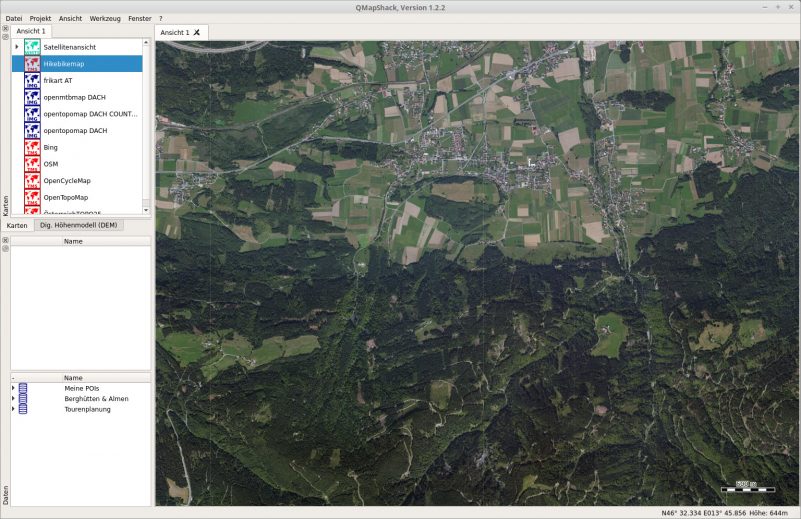
Task: Click the Meine POIs database icon
Action: click(23, 388)
